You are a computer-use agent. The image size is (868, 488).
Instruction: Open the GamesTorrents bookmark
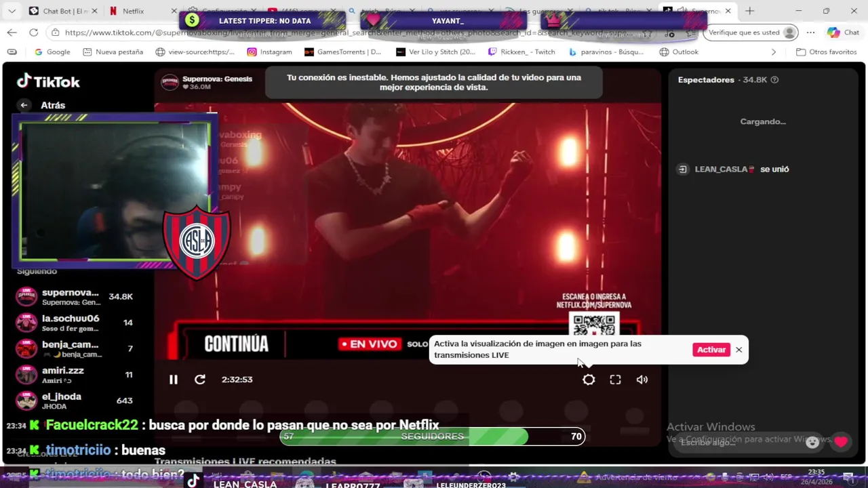click(343, 52)
